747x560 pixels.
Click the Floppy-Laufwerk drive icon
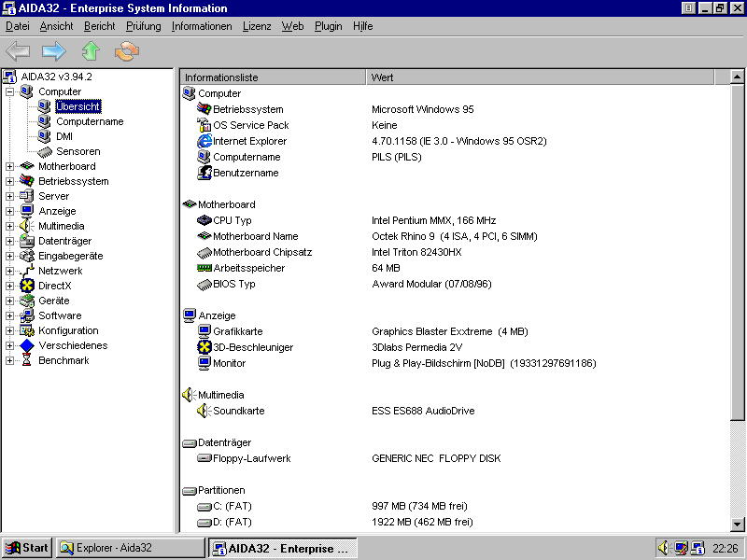tap(204, 458)
